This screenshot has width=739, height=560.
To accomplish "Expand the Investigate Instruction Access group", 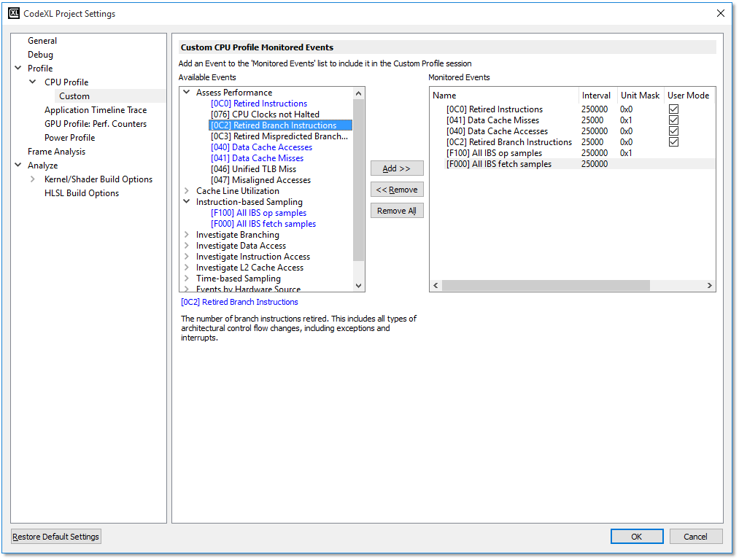I will (x=187, y=256).
